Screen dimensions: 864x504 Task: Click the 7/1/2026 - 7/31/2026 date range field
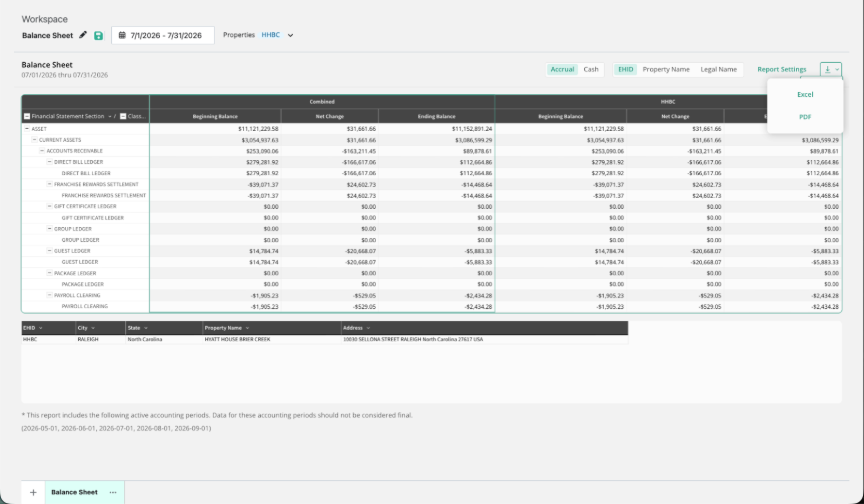[163, 35]
